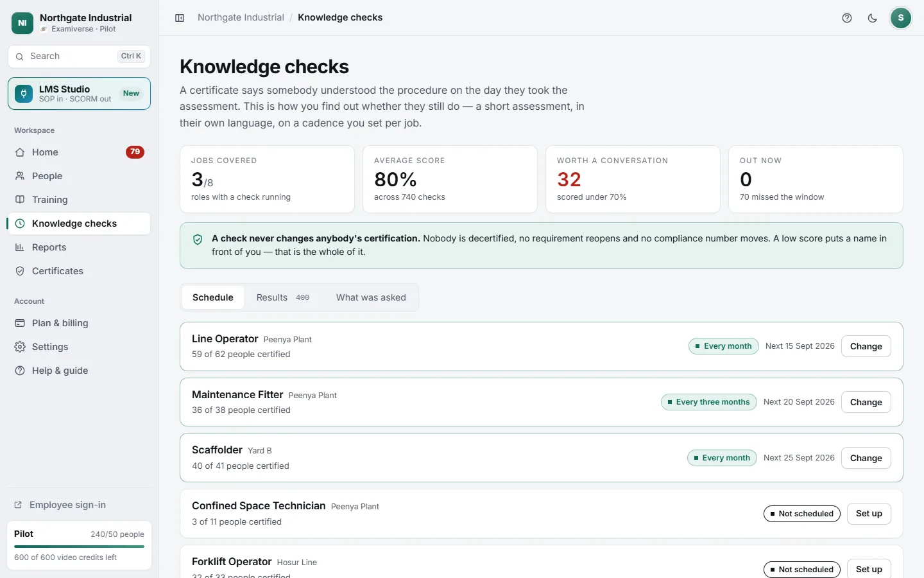The height and width of the screenshot is (578, 924).
Task: Click the Out now stat card
Action: coord(816,179)
